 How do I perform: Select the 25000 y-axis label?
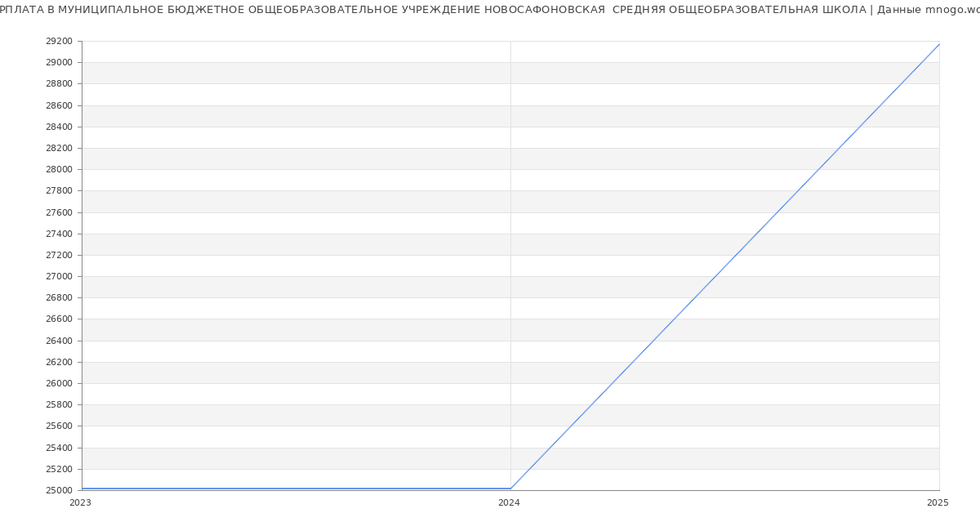(x=59, y=490)
